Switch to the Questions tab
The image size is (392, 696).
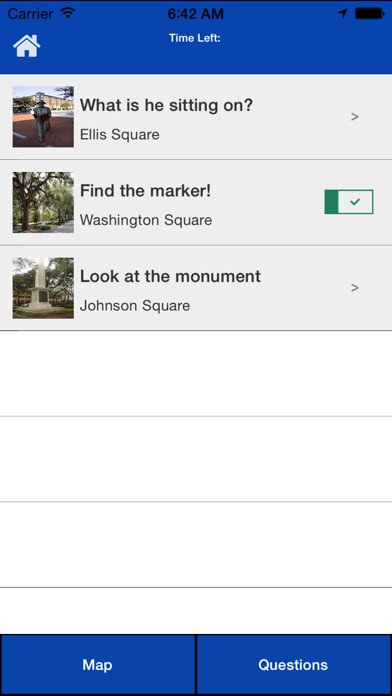[x=294, y=664]
